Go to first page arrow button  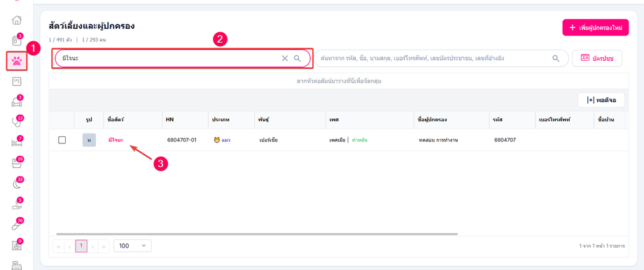[58, 246]
